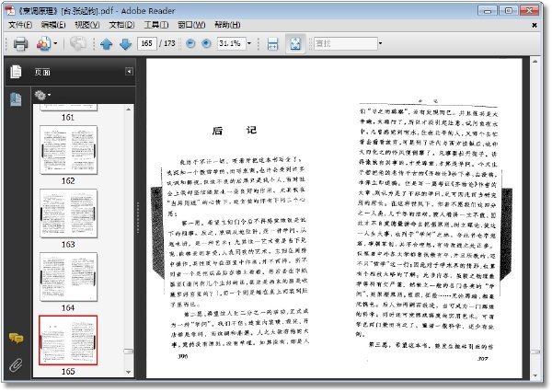This screenshot has width=552, height=392.
Task: Click the fit width scrolling icon
Action: [273, 44]
